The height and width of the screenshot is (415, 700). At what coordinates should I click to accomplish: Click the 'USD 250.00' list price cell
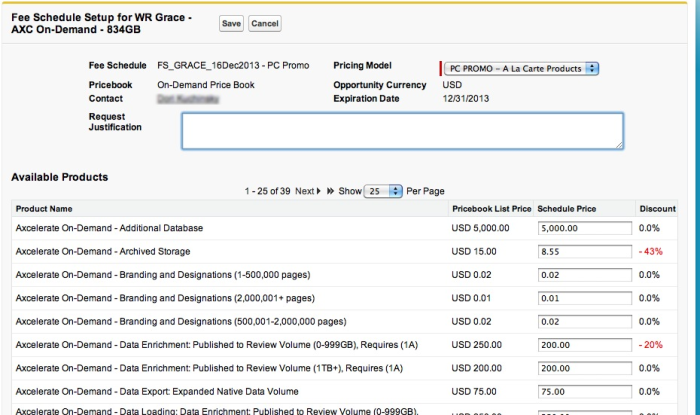[x=476, y=345]
